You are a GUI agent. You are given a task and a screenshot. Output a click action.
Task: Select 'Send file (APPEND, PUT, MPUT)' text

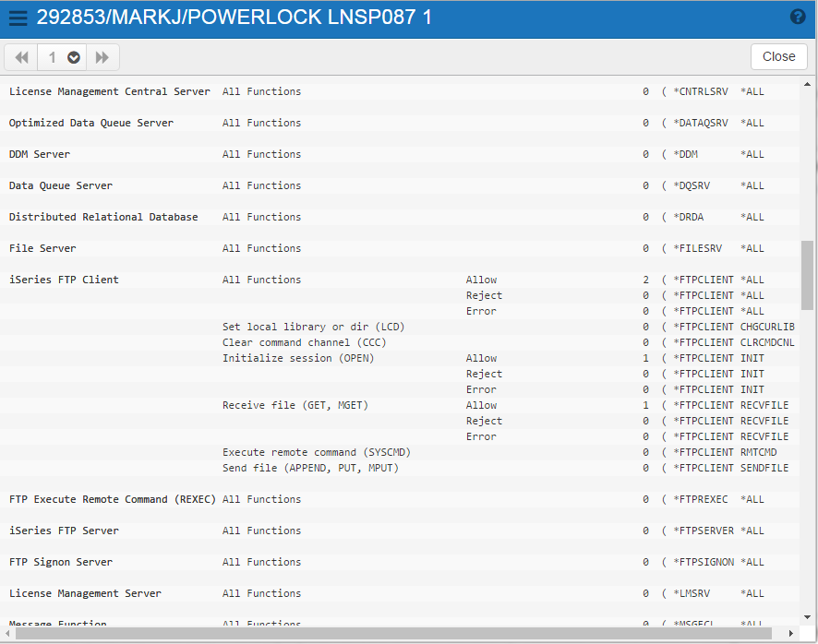click(310, 468)
